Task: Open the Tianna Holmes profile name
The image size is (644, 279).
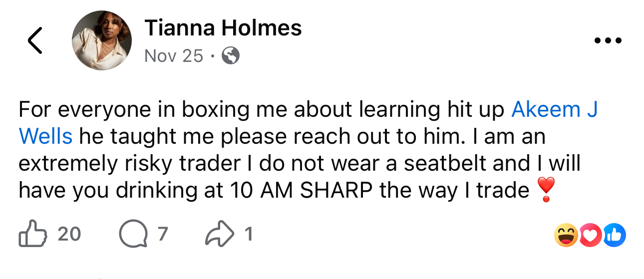Action: (x=223, y=28)
